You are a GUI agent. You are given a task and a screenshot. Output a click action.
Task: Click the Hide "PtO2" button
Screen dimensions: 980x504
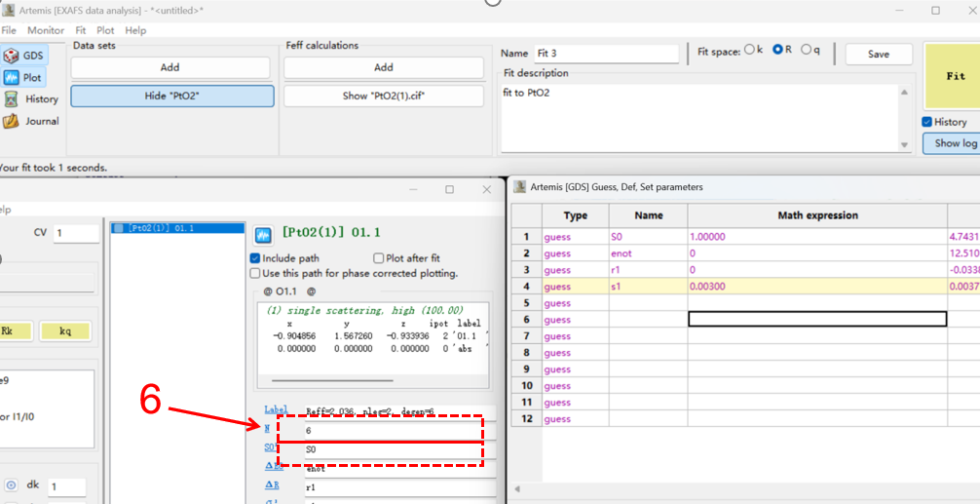(171, 97)
